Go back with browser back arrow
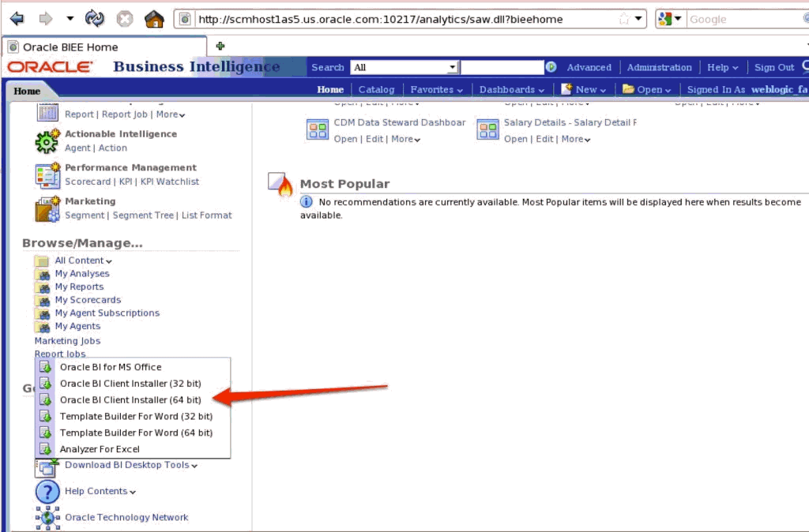The height and width of the screenshot is (532, 809). coord(17,19)
